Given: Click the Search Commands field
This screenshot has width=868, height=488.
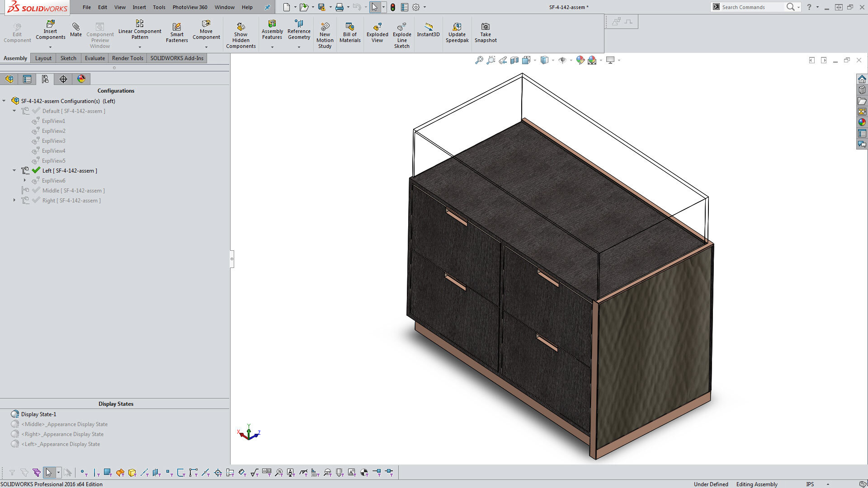Looking at the screenshot, I should [750, 7].
